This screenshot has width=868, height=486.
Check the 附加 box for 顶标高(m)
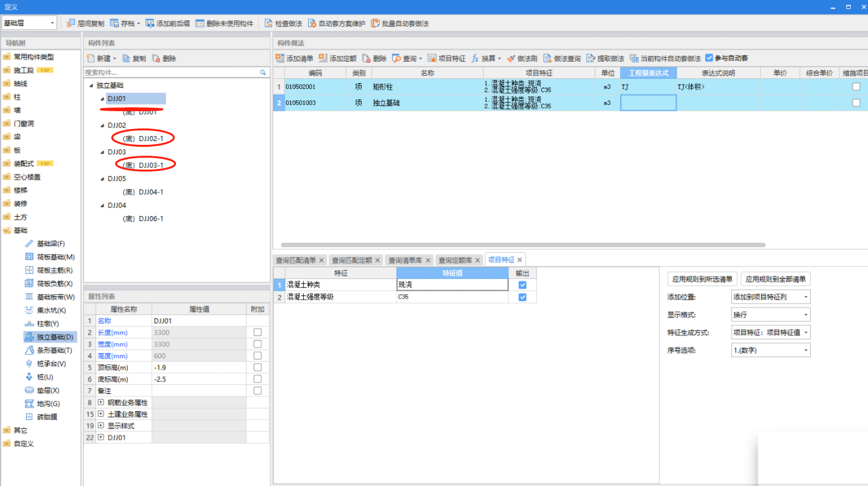(x=257, y=367)
